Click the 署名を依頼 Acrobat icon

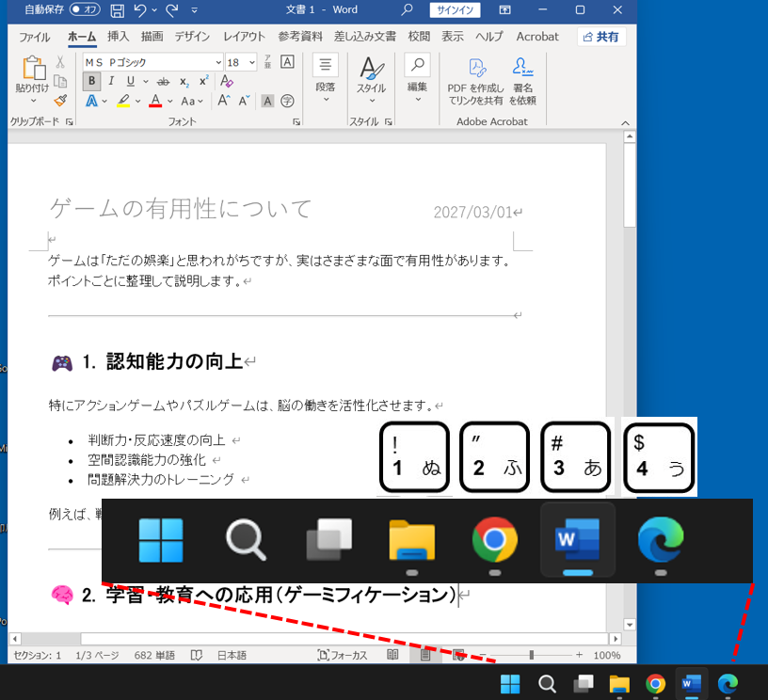[522, 67]
